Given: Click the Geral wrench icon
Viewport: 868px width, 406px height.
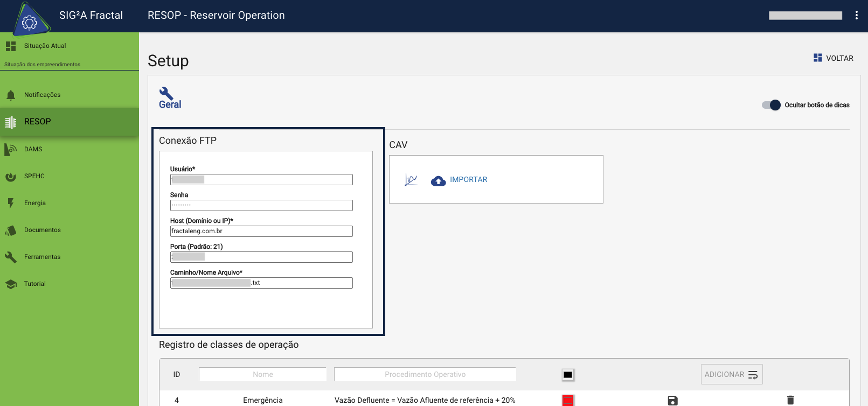Looking at the screenshot, I should coord(166,93).
